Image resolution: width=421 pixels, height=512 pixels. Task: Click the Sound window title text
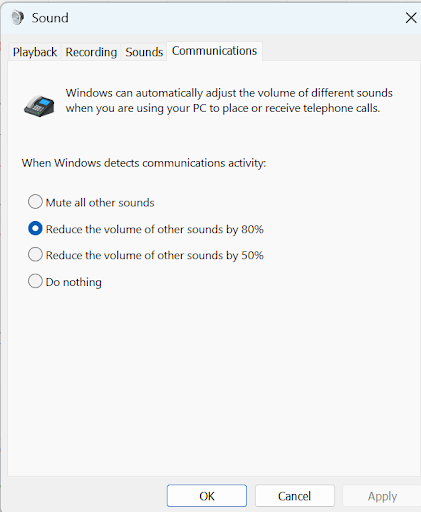50,18
